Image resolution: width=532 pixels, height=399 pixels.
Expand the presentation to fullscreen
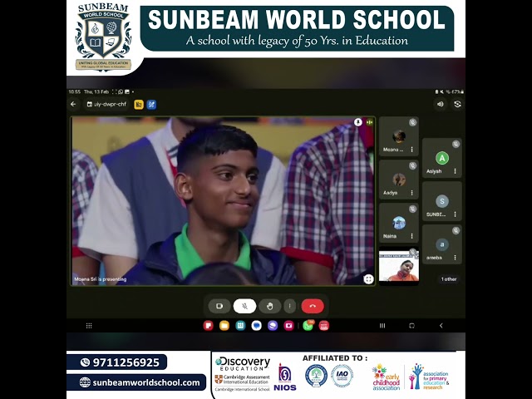(368, 279)
